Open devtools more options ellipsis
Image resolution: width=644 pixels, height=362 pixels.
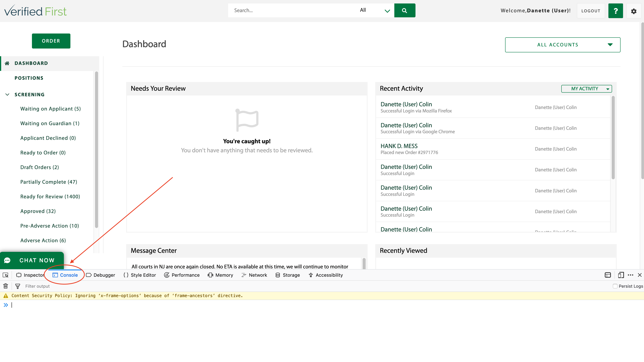pyautogui.click(x=630, y=275)
